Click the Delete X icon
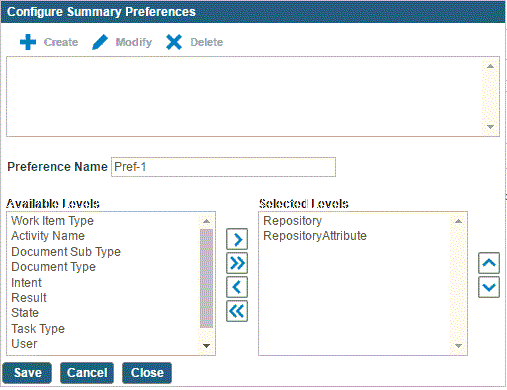This screenshot has height=390, width=507. pyautogui.click(x=174, y=42)
